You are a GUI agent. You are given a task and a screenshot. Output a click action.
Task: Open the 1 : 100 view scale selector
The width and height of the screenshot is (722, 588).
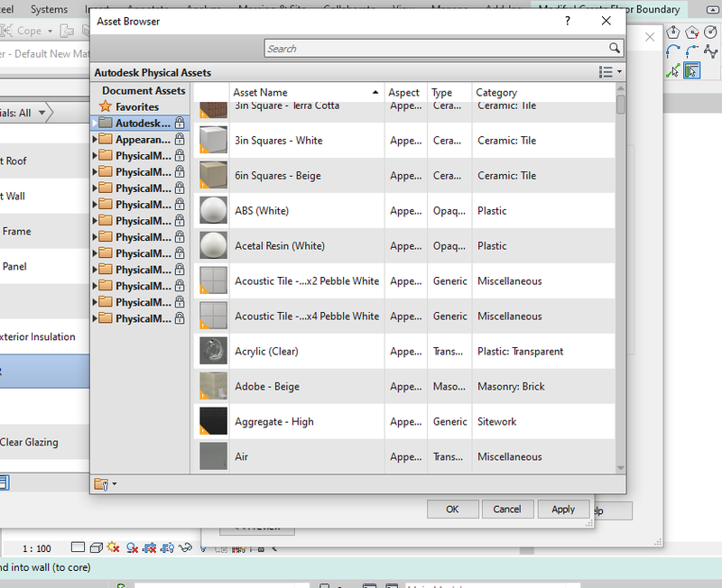click(x=37, y=548)
